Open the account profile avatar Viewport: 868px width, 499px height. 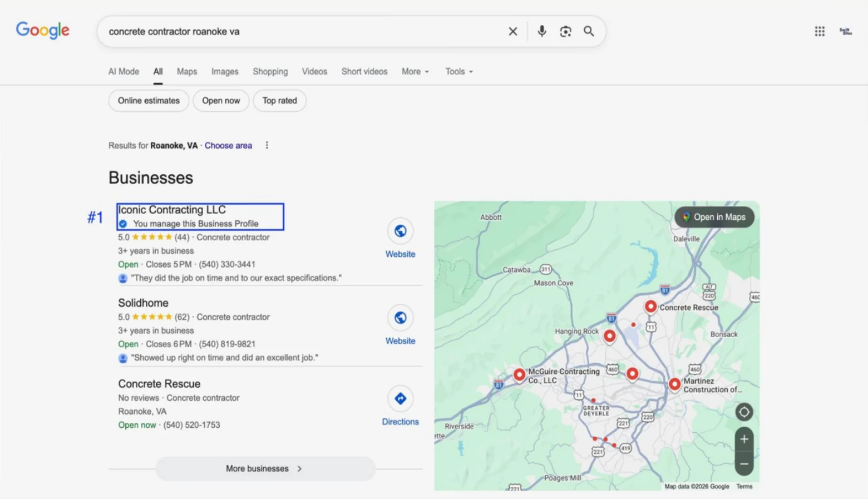tap(846, 32)
